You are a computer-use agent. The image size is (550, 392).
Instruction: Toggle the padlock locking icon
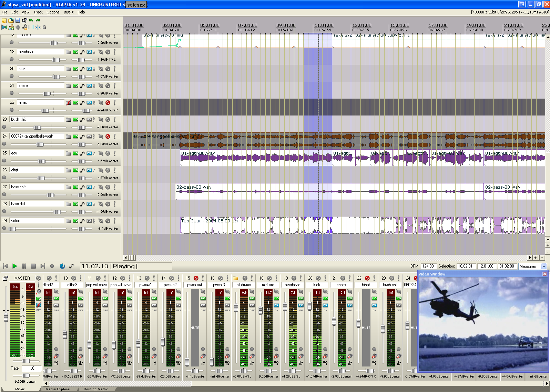[x=44, y=27]
